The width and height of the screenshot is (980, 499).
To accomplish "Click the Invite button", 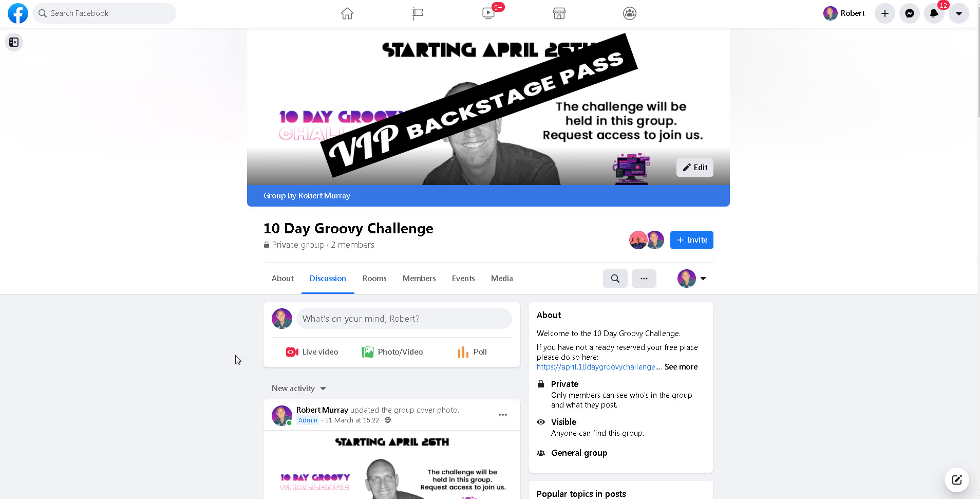I will 692,240.
